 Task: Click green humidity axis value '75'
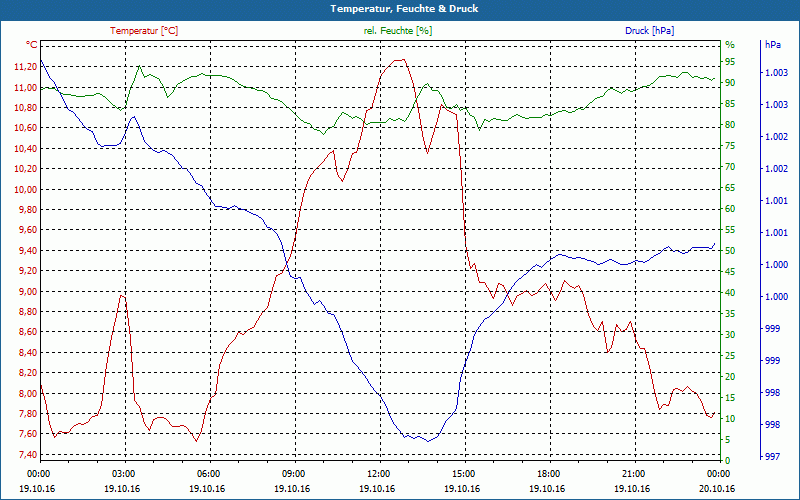pos(730,146)
